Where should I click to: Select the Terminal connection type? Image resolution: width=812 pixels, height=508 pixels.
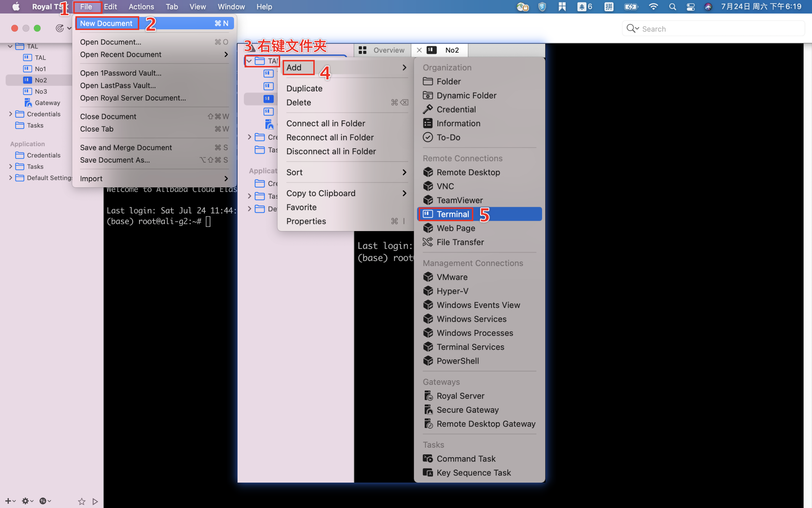479,214
